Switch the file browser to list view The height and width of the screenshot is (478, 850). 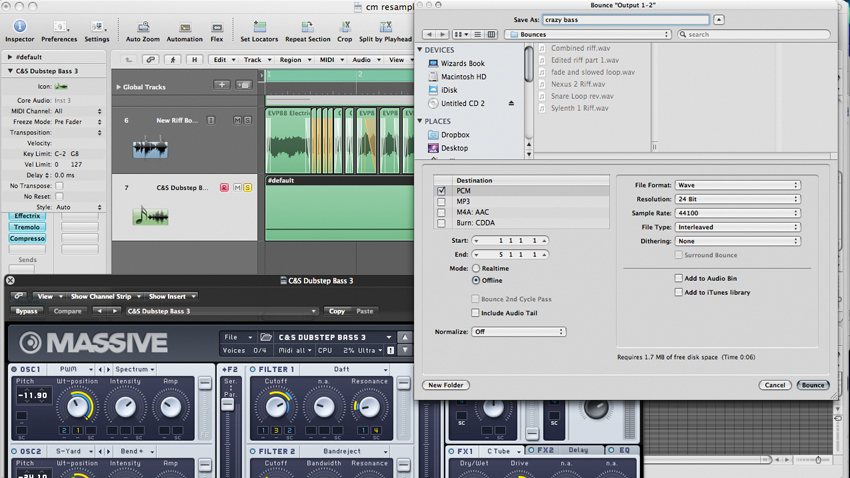478,34
